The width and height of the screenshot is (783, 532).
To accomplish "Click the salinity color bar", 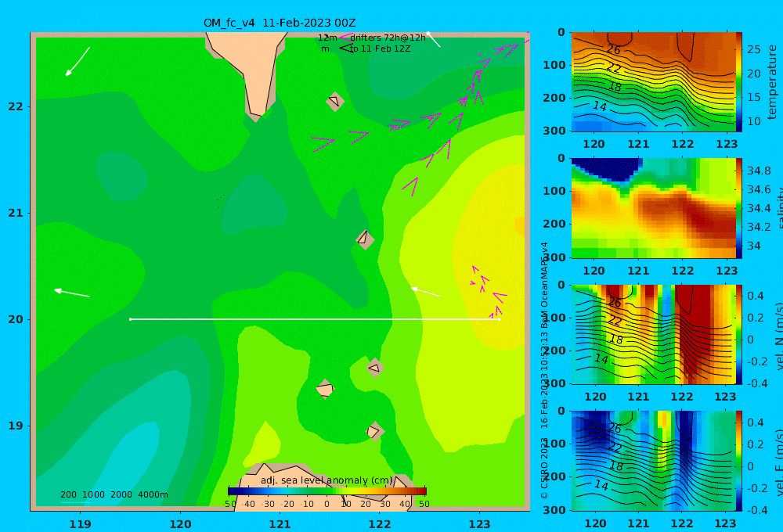I will (739, 208).
